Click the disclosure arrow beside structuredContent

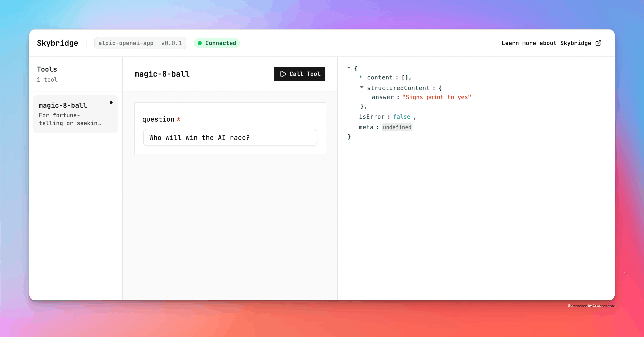(362, 87)
